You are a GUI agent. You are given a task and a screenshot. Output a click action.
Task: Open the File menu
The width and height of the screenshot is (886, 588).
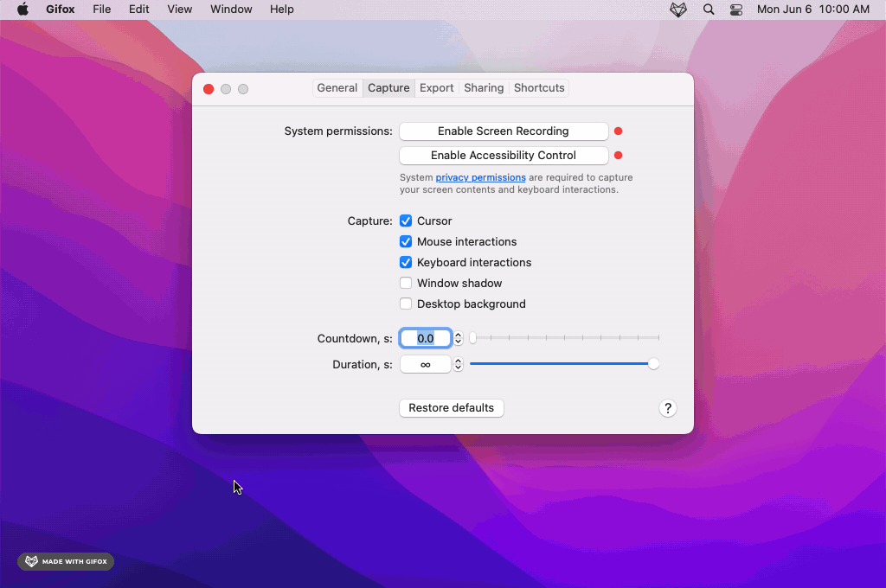102,9
